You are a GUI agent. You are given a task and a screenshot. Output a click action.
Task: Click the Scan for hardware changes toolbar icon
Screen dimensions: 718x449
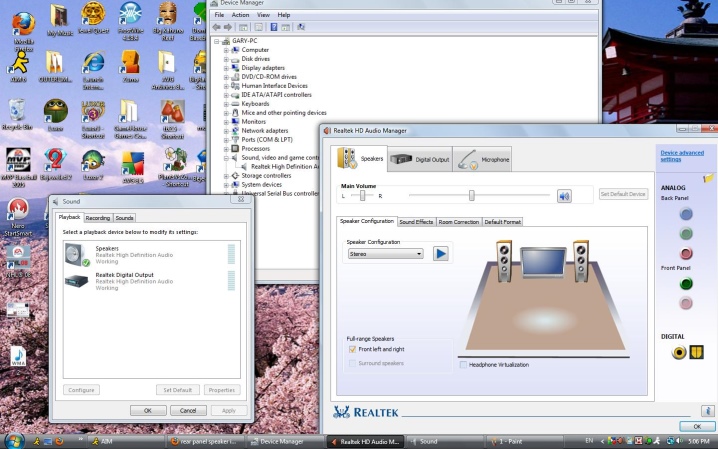click(301, 27)
